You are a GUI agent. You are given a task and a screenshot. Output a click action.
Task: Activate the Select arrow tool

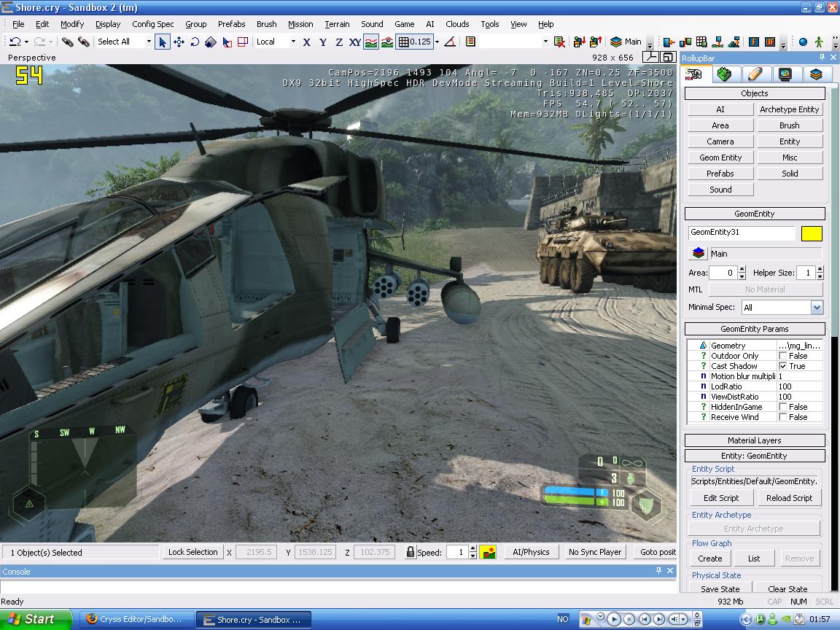tap(163, 42)
